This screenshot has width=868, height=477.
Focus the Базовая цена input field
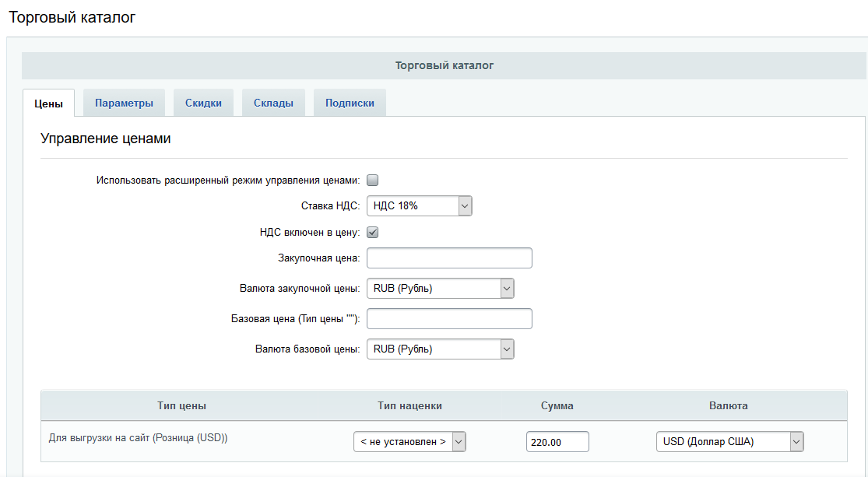tap(449, 319)
